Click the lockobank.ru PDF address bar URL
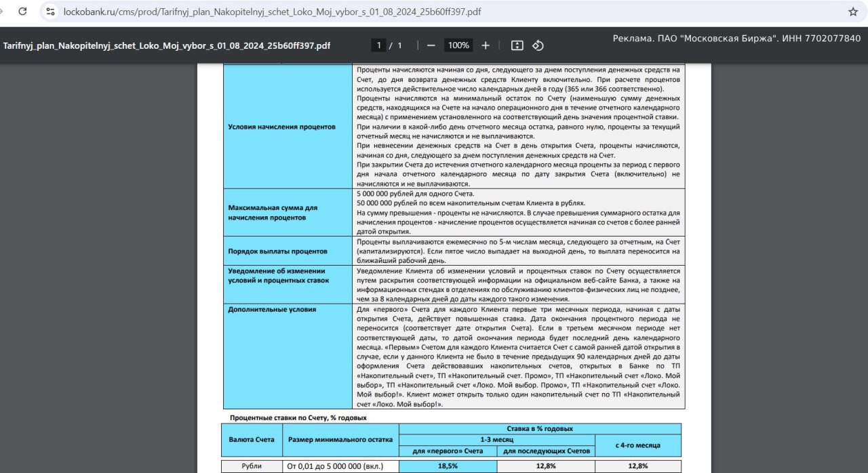868x473 pixels. pyautogui.click(x=272, y=12)
